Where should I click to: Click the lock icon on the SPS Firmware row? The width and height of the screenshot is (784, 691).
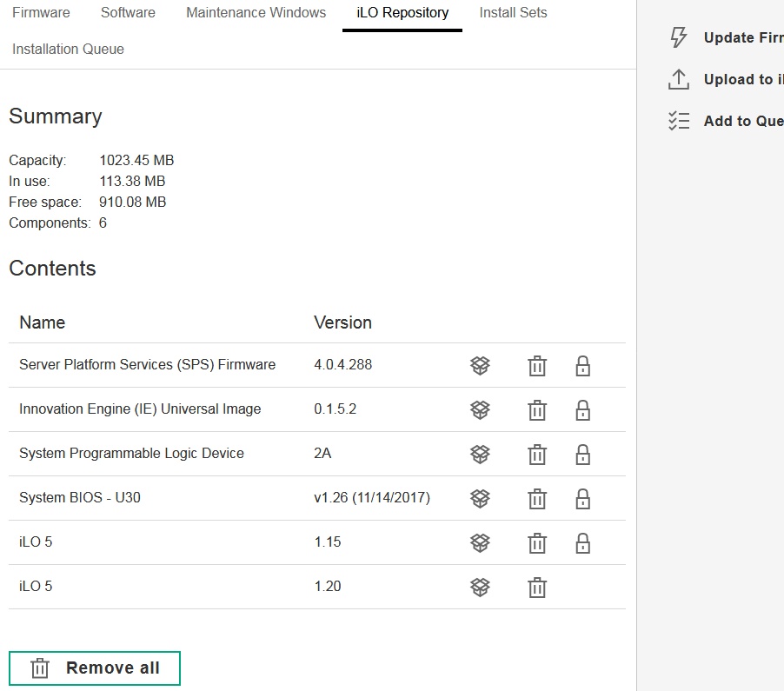pos(582,365)
